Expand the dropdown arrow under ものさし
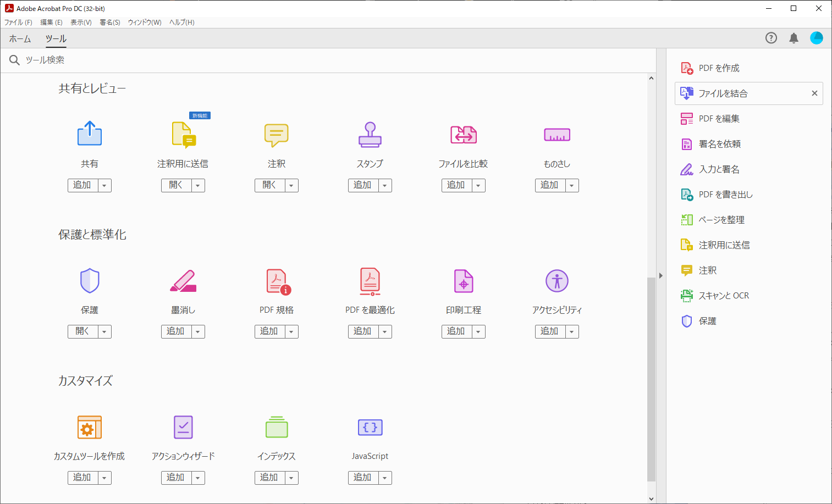 (x=572, y=185)
